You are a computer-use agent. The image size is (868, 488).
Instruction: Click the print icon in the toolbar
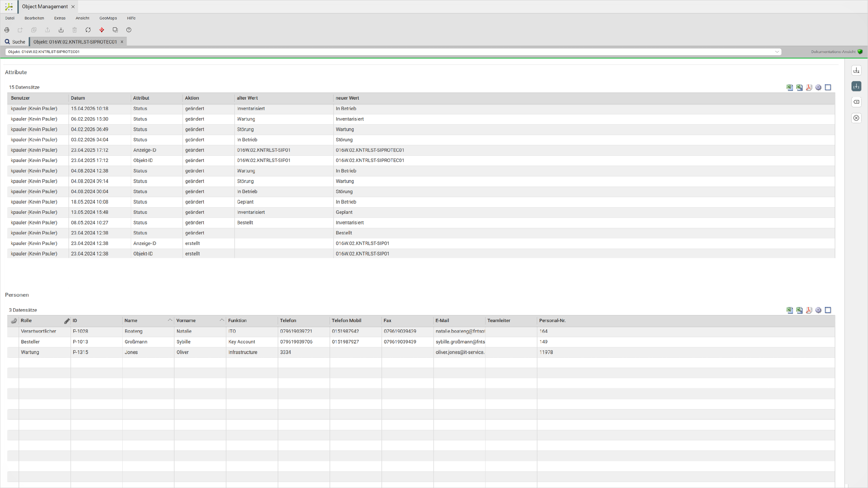pos(7,30)
